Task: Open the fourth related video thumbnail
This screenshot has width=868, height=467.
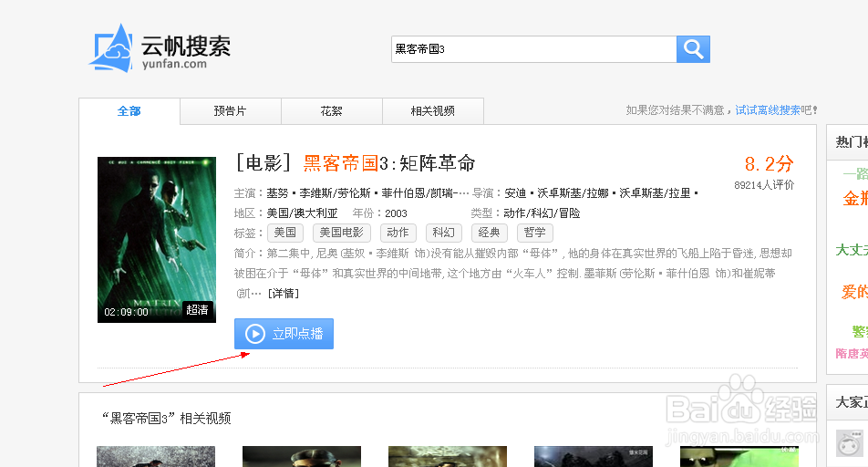Action: tap(594, 456)
